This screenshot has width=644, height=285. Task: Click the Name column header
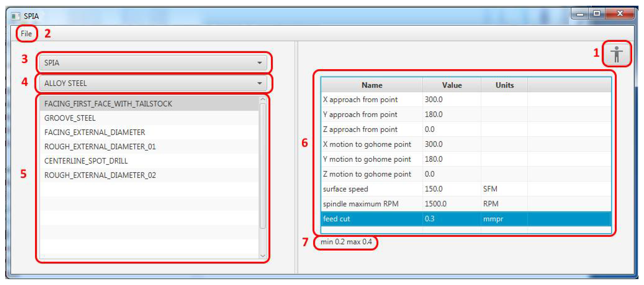coord(372,85)
